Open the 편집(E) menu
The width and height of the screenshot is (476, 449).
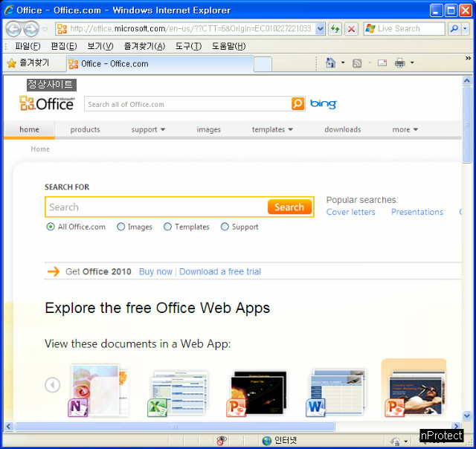pyautogui.click(x=64, y=46)
